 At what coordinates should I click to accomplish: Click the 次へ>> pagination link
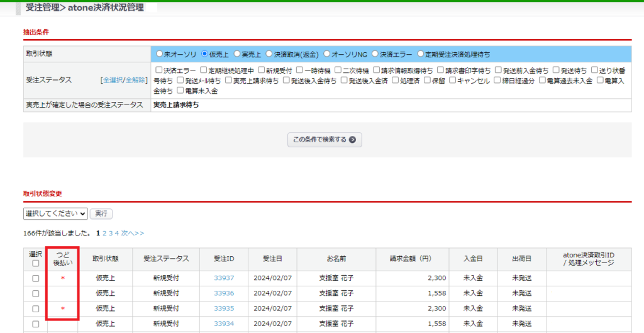click(132, 233)
